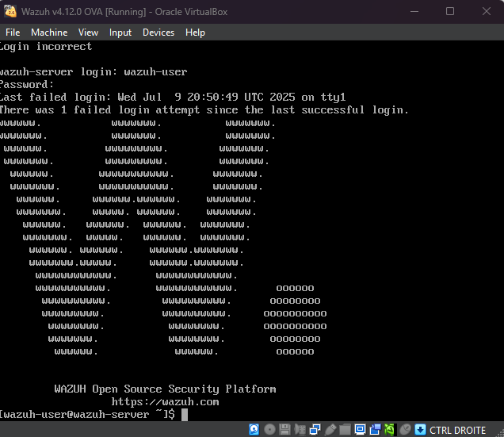Open the Help menu
504x437 pixels.
[x=195, y=33]
